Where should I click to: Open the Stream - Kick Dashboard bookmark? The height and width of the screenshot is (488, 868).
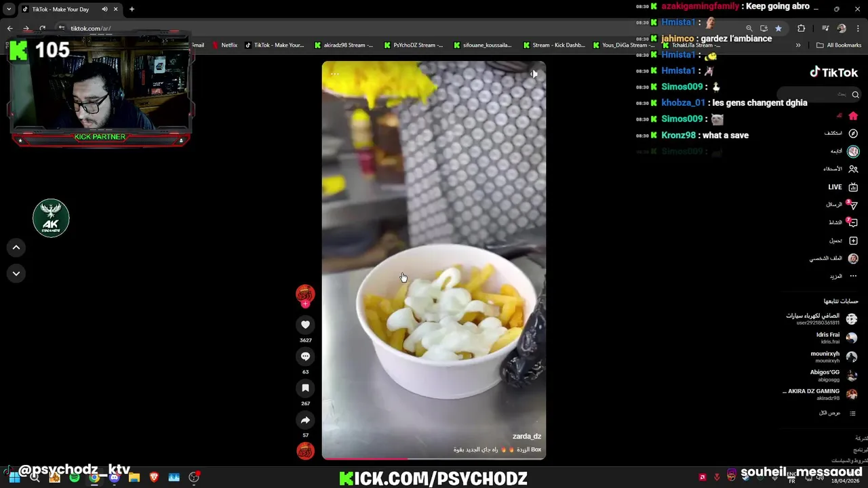[553, 45]
